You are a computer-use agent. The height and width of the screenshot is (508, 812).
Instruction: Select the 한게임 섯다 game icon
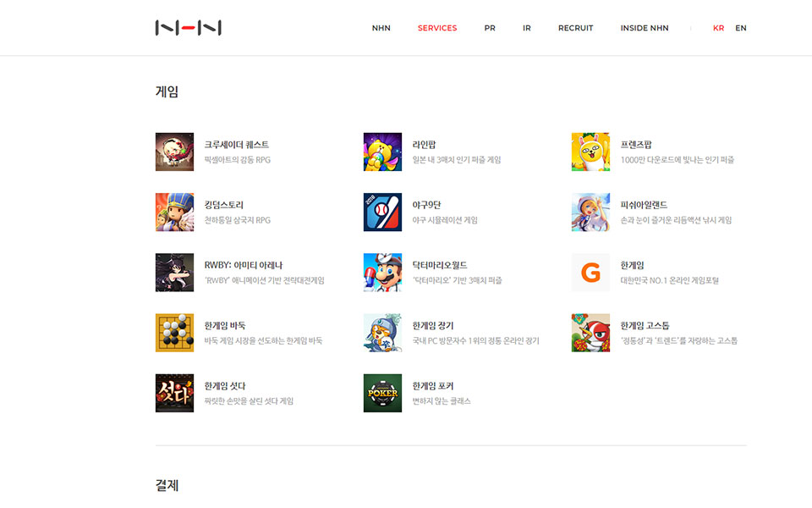click(174, 393)
